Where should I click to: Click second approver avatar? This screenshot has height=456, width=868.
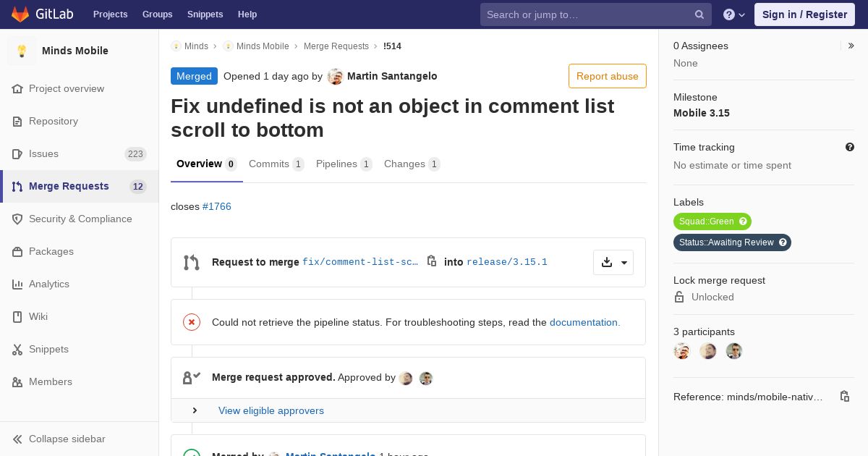click(426, 379)
